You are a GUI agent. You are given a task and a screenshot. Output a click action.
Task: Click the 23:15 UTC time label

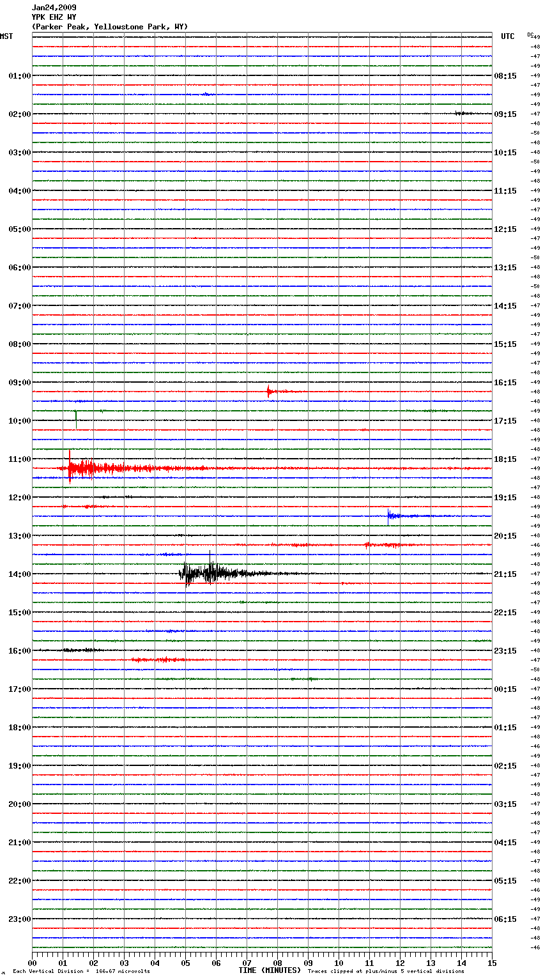coord(505,651)
